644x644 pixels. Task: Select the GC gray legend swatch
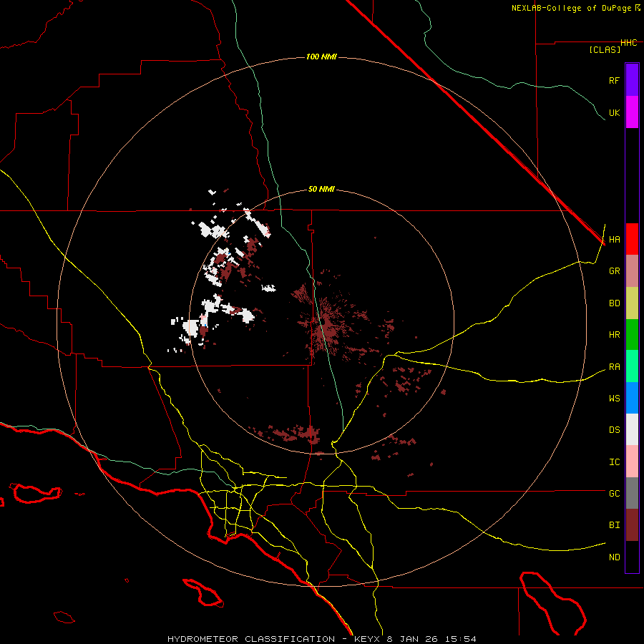pyautogui.click(x=632, y=493)
